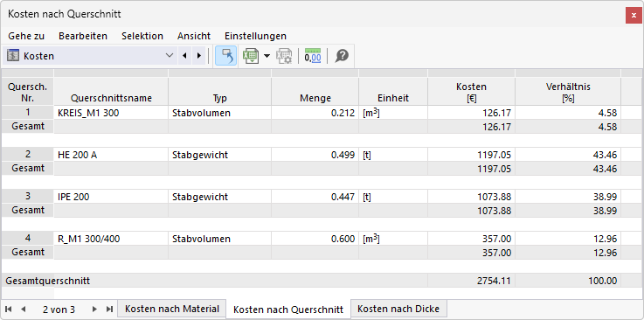
Task: Click the decimal places 0,00 icon
Action: [x=313, y=55]
